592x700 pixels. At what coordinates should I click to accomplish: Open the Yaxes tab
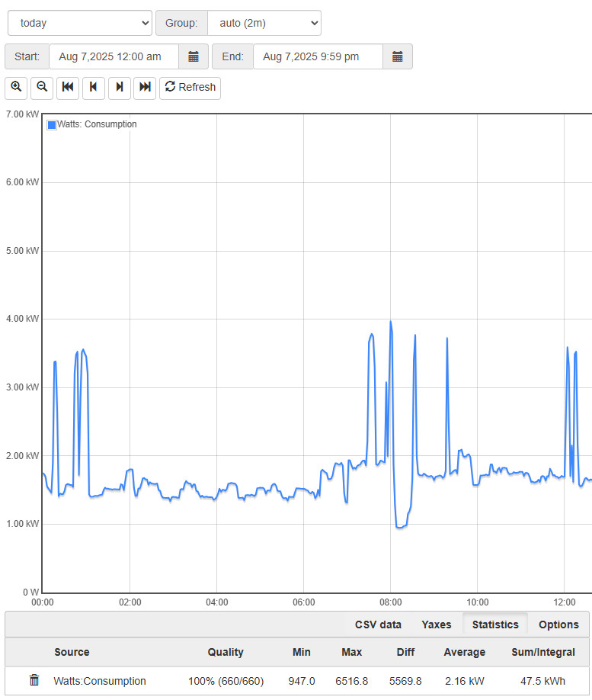(x=437, y=625)
